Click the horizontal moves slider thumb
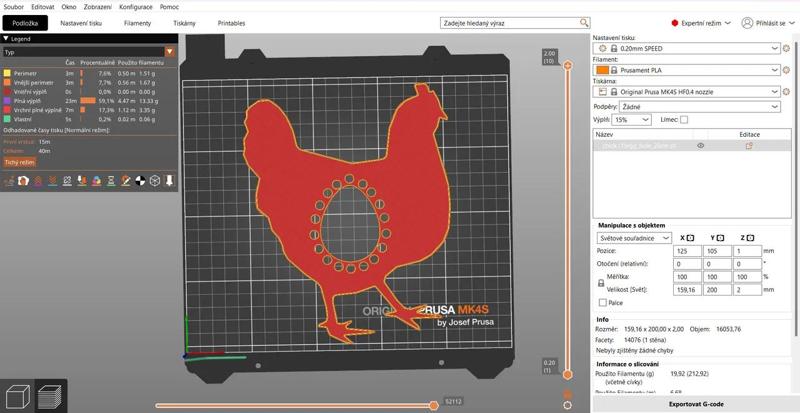 coord(434,405)
